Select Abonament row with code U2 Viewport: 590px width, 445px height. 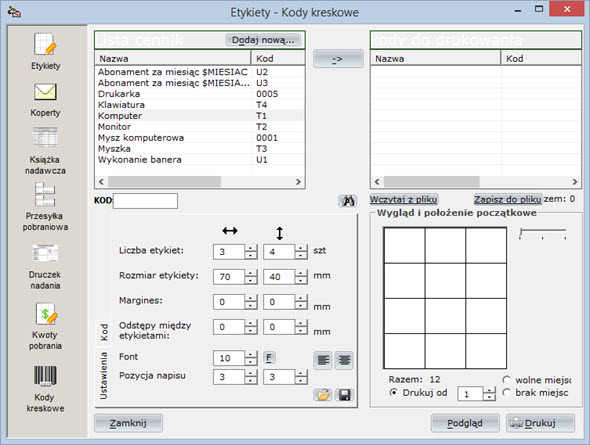point(199,72)
